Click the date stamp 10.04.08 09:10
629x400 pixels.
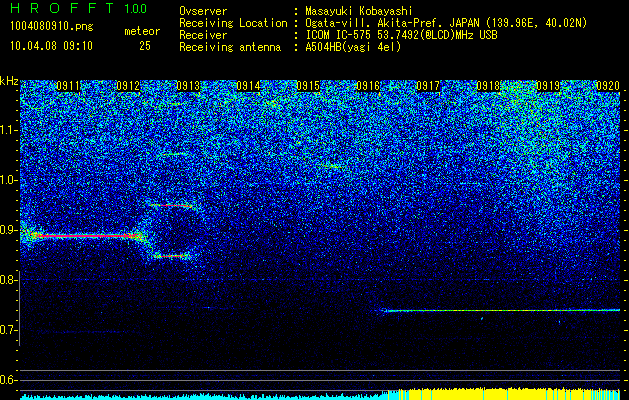pos(51,46)
